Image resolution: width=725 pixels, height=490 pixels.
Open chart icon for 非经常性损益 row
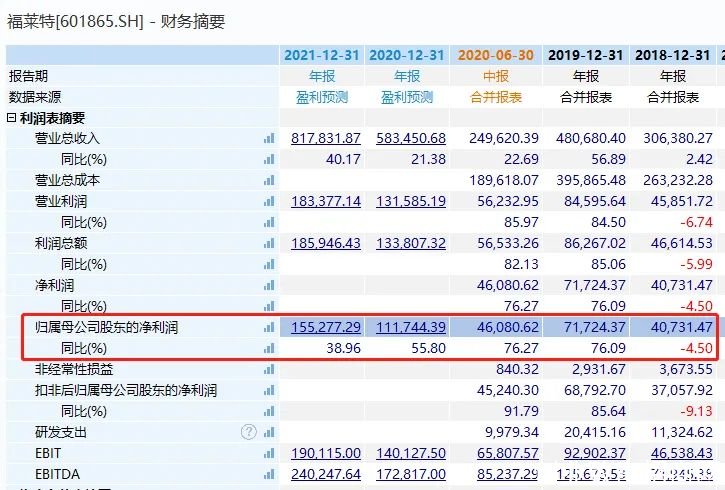point(269,369)
